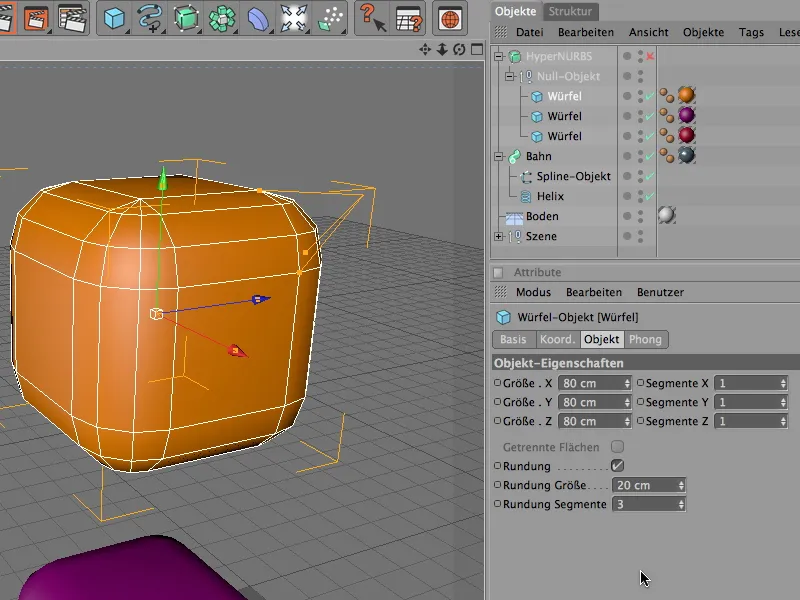Click the red material tag on third Würfel
This screenshot has height=600, width=800.
[x=686, y=135]
